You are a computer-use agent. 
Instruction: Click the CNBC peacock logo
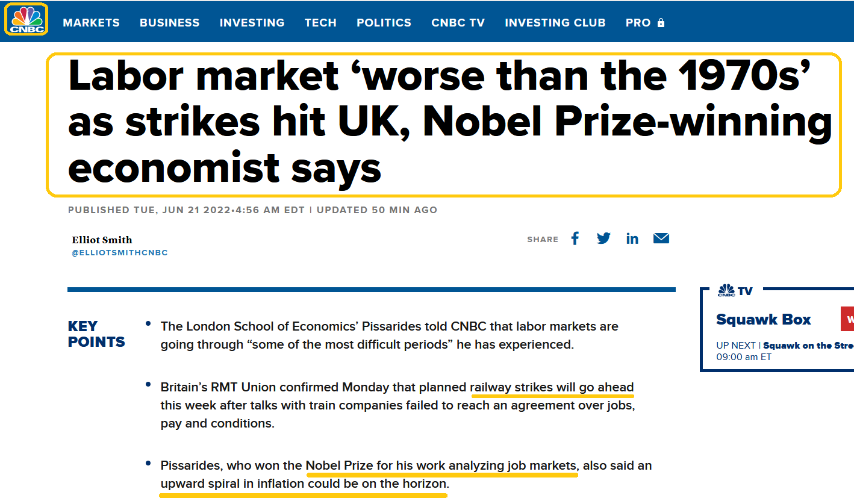pos(26,19)
